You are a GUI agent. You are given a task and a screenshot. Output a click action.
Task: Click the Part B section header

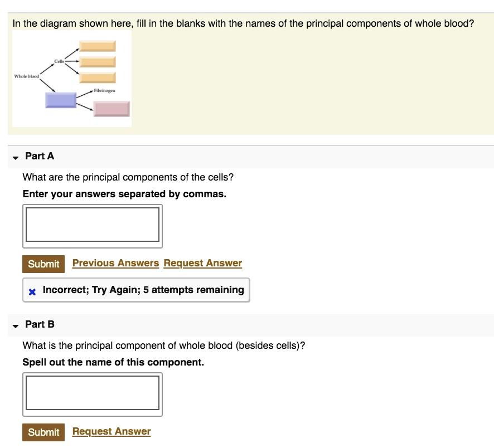(39, 325)
